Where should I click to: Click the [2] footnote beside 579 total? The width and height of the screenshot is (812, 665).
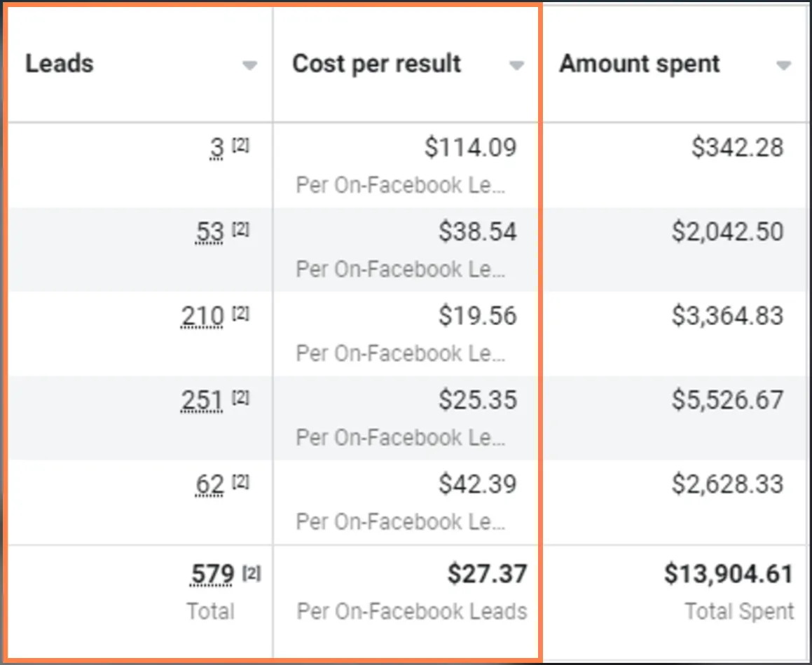(252, 573)
